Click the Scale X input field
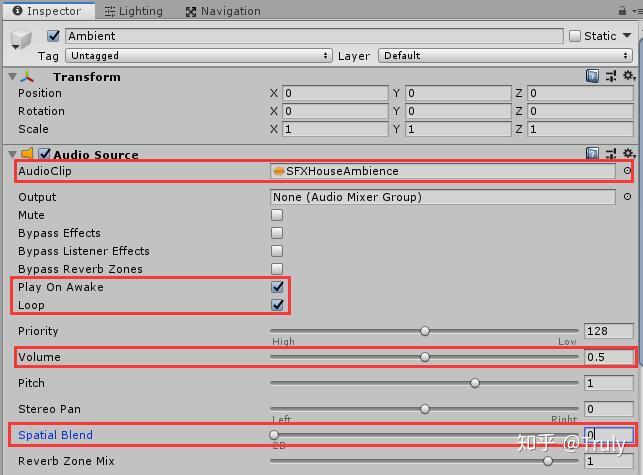Screen dimensions: 643x475 point(335,129)
